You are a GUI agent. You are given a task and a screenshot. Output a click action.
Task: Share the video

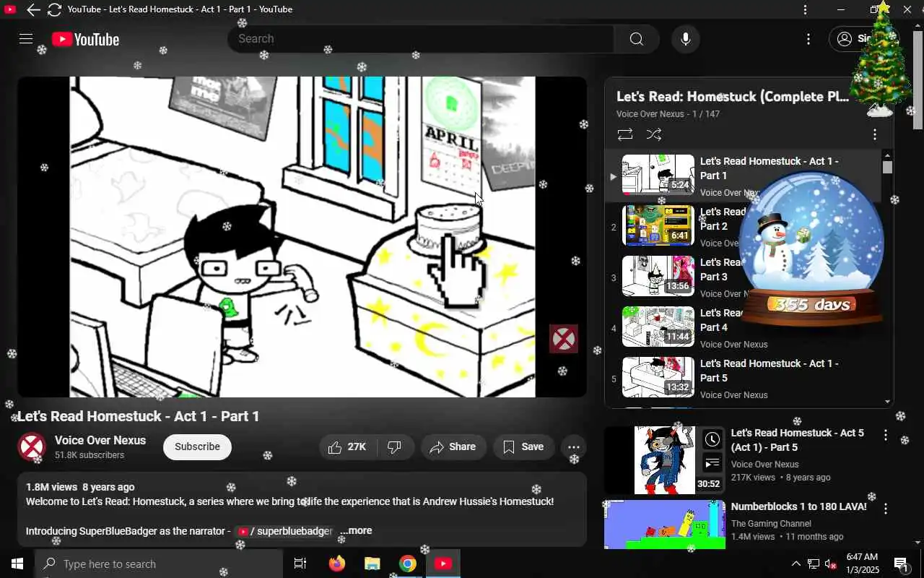453,447
